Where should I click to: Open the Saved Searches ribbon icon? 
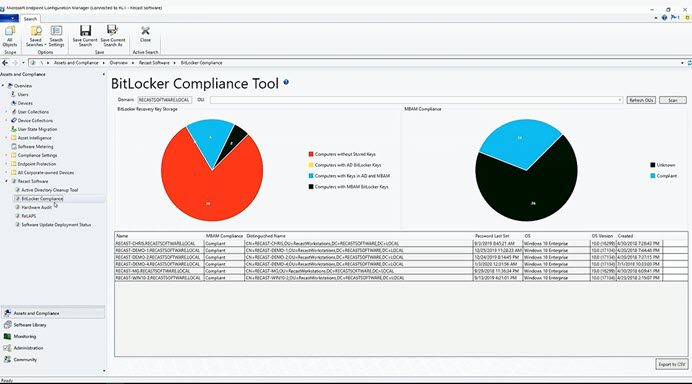tap(36, 36)
